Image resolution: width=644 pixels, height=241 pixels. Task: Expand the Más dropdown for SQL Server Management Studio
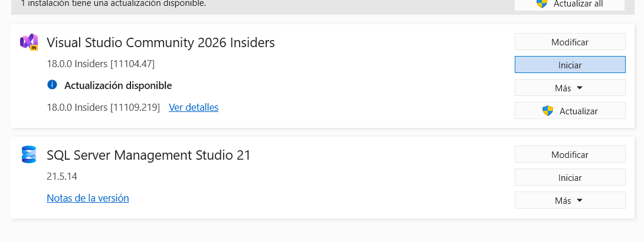570,200
